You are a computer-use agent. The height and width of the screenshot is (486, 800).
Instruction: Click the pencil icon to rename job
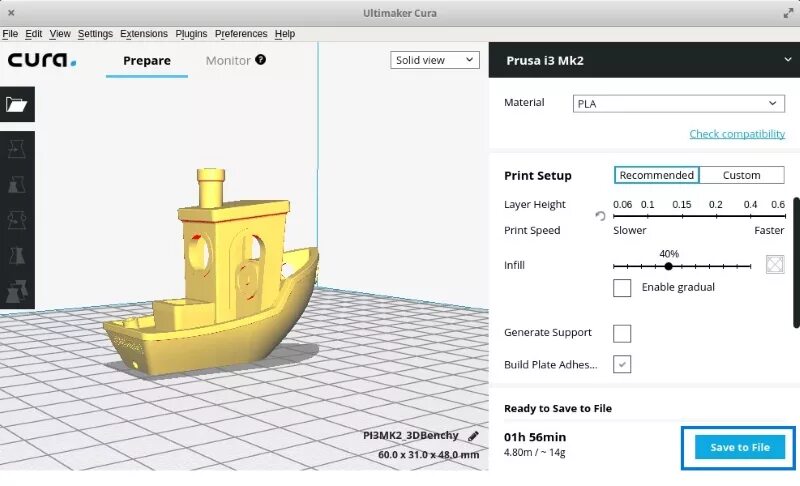pyautogui.click(x=473, y=436)
